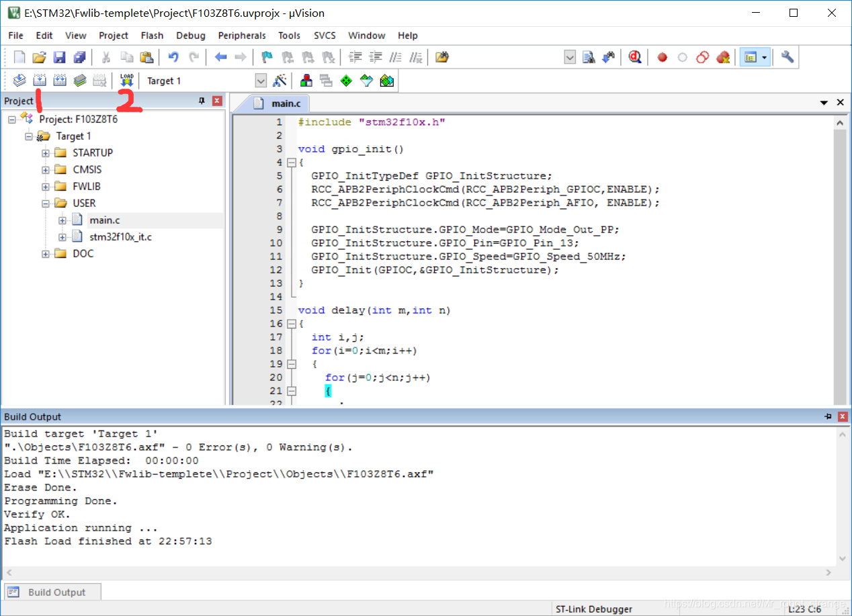Download to flash with the LOAD icon

pyautogui.click(x=126, y=81)
